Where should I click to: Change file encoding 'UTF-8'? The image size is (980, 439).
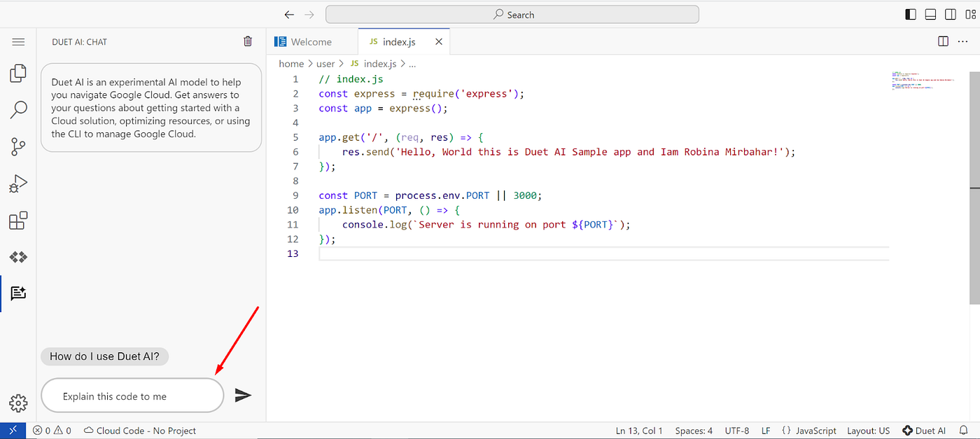pos(737,431)
